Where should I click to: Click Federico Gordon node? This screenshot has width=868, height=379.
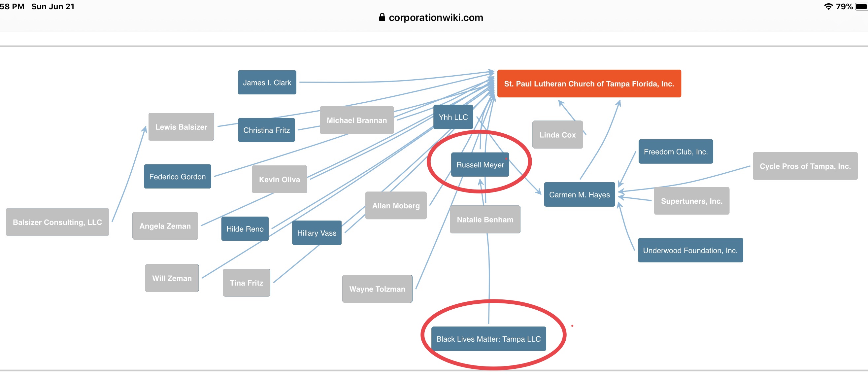(178, 176)
